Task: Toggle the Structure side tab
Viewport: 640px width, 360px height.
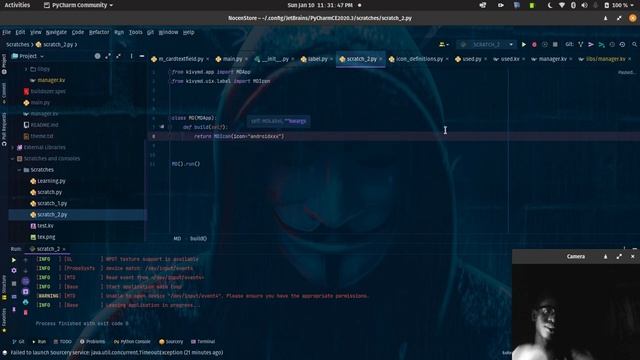Action: 4,287
